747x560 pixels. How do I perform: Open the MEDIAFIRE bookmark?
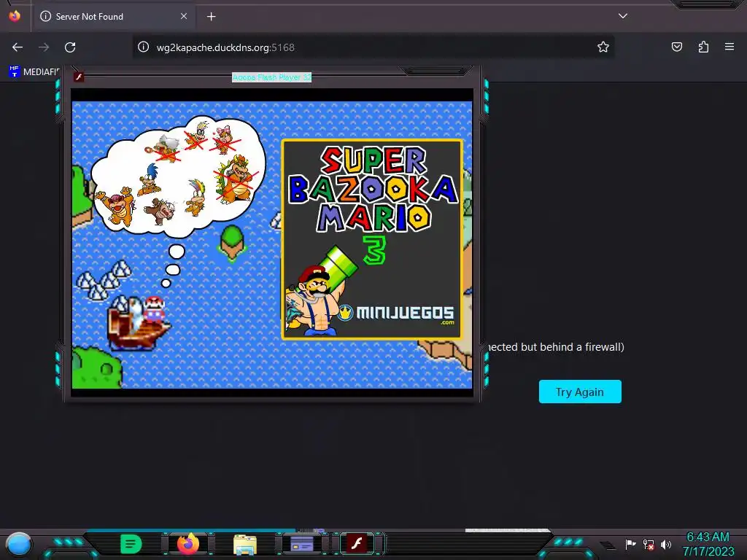coord(34,72)
